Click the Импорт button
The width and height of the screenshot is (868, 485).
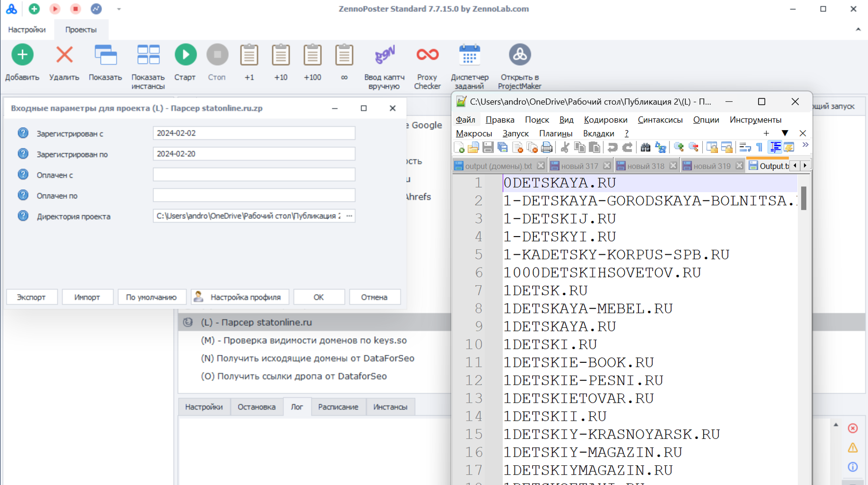(x=87, y=297)
